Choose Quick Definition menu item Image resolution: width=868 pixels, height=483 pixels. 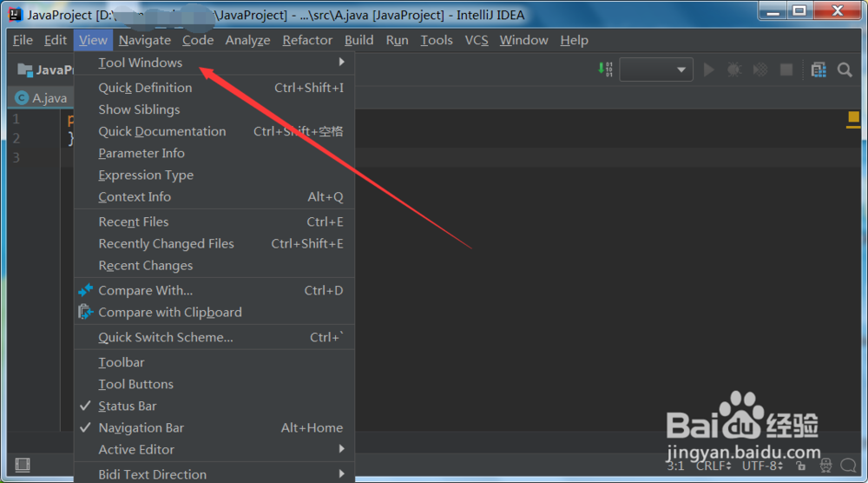point(214,88)
